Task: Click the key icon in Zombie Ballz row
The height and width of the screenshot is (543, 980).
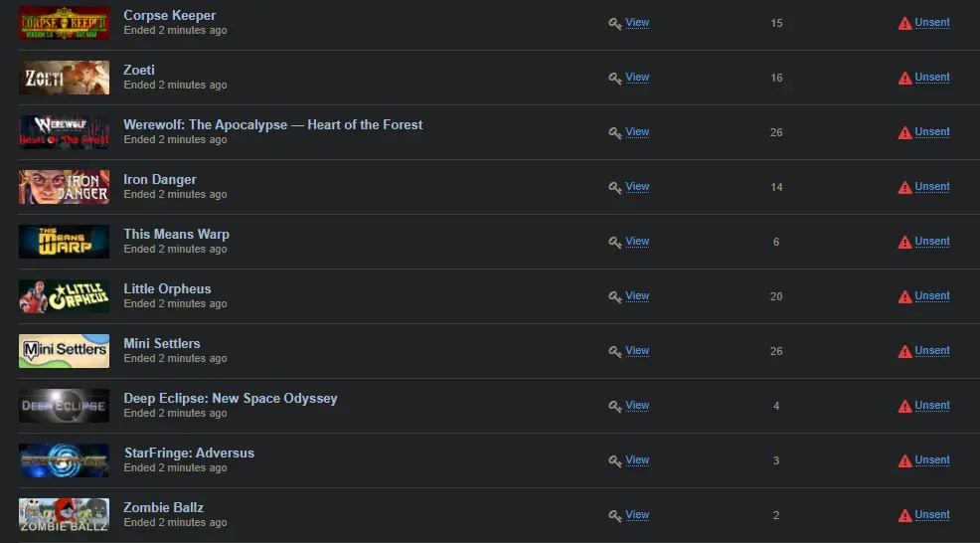Action: 615,516
